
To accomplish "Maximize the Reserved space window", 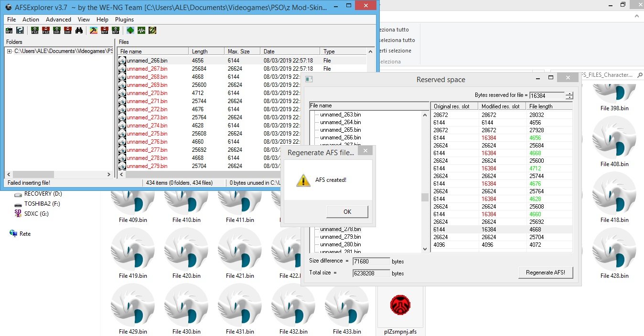I will (x=550, y=78).
